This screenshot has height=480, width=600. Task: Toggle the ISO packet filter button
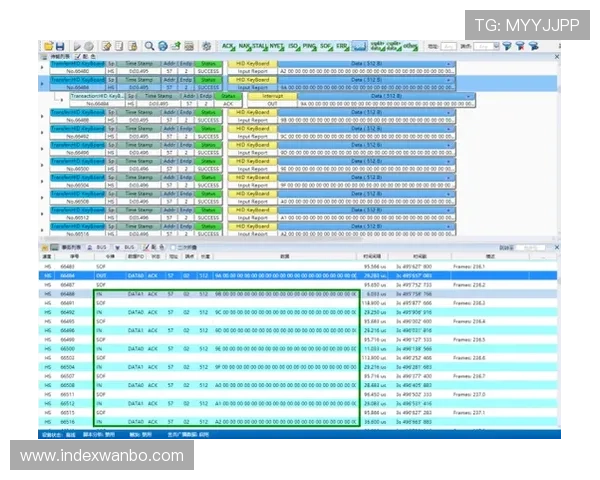tap(294, 47)
